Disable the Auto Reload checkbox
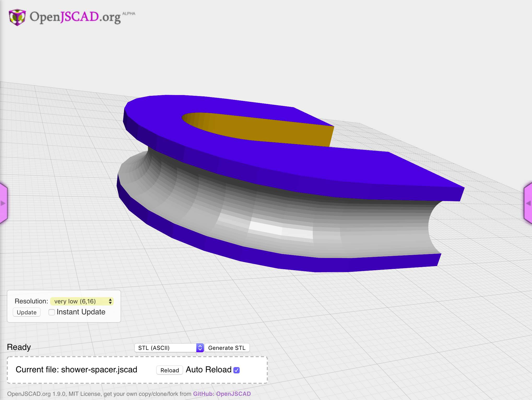This screenshot has width=532, height=400. [236, 370]
